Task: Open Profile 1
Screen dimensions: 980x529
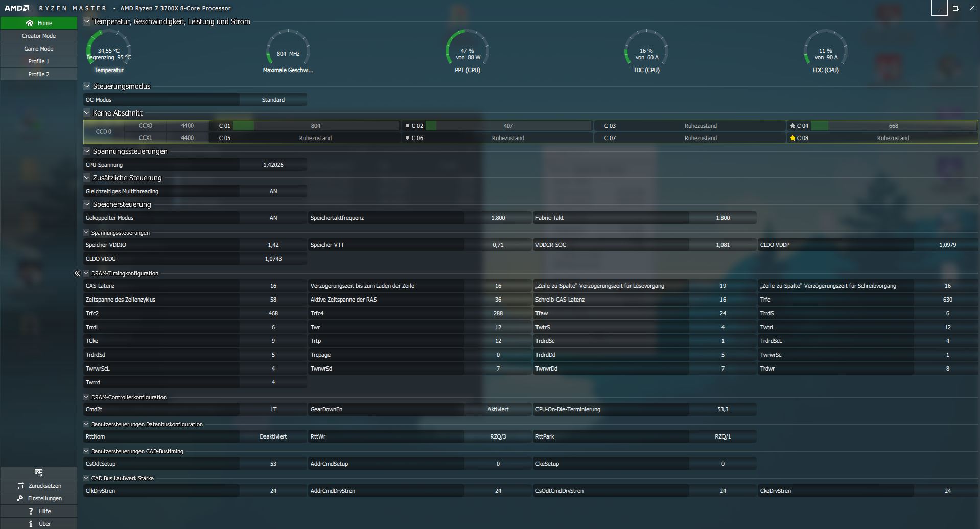Action: click(39, 61)
